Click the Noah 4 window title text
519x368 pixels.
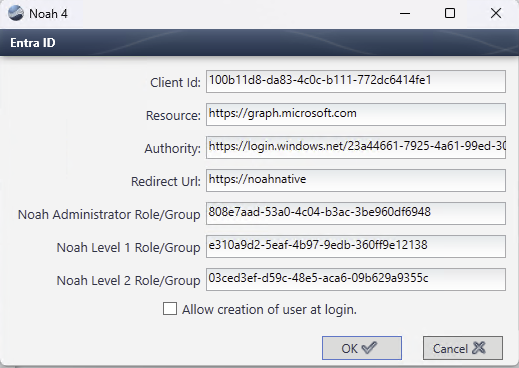point(48,14)
